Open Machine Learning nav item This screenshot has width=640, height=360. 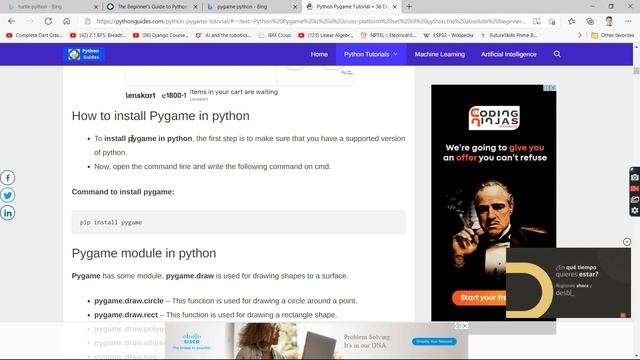440,54
